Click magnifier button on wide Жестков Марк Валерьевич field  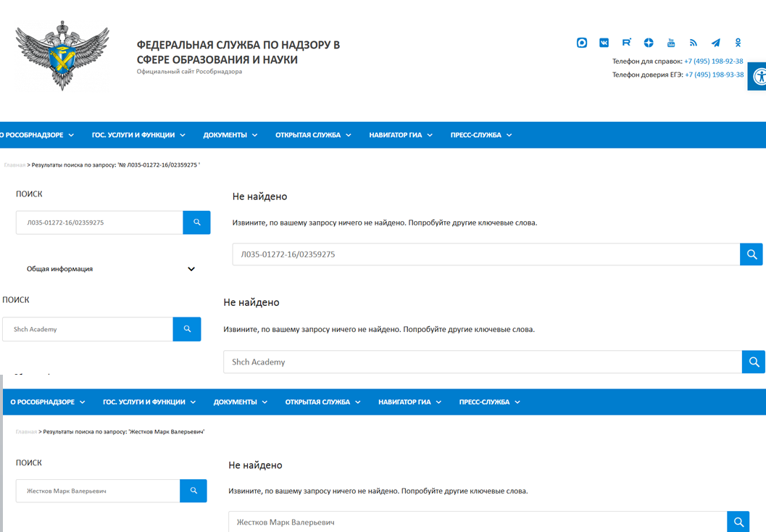tap(738, 522)
